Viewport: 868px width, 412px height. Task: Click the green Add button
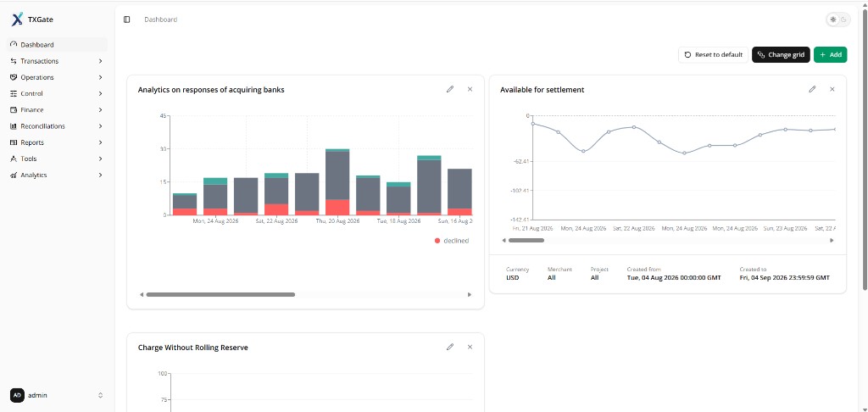pos(830,55)
